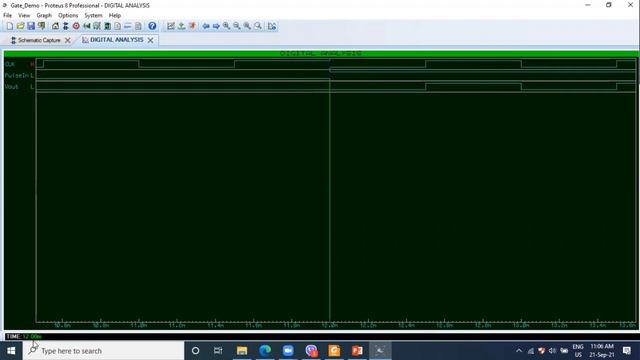This screenshot has height=360, width=640.
Task: Open File Explorer from taskbar
Action: point(242,351)
